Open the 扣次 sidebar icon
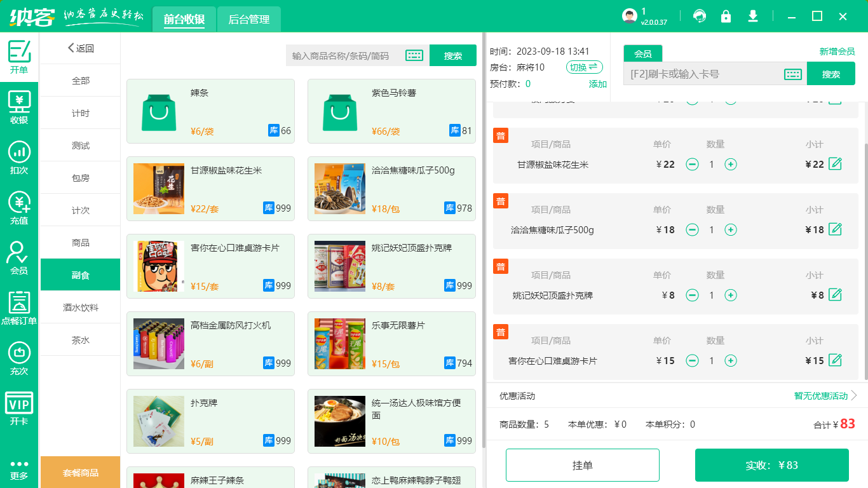The image size is (868, 488). 19,158
